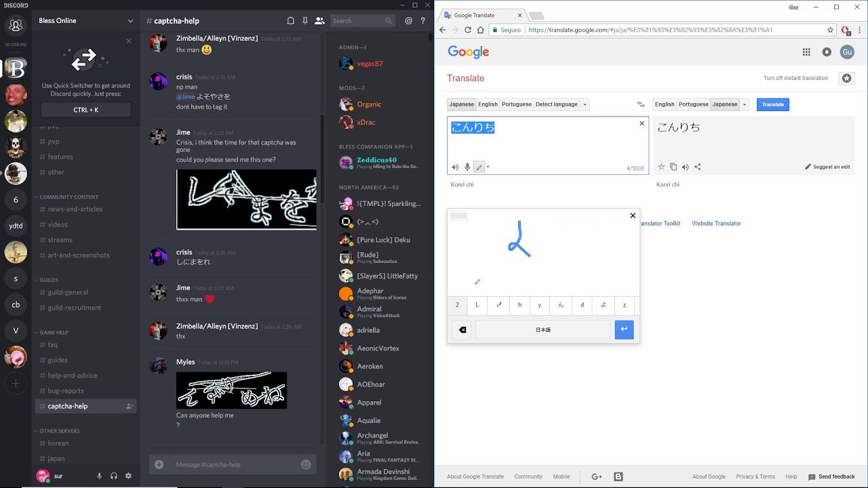Viewport: 868px width, 488px height.
Task: Bookmark page with star icon
Action: click(x=830, y=30)
